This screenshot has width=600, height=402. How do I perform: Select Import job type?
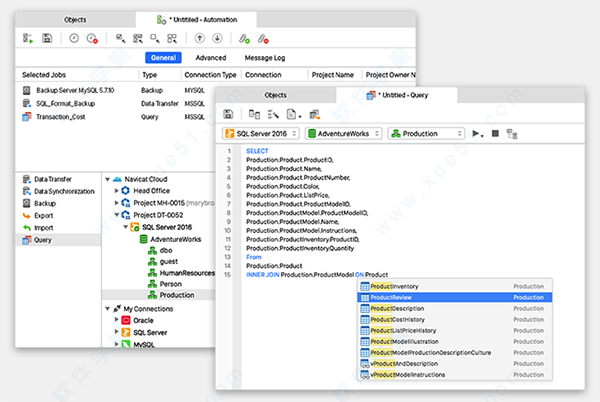pyautogui.click(x=38, y=228)
